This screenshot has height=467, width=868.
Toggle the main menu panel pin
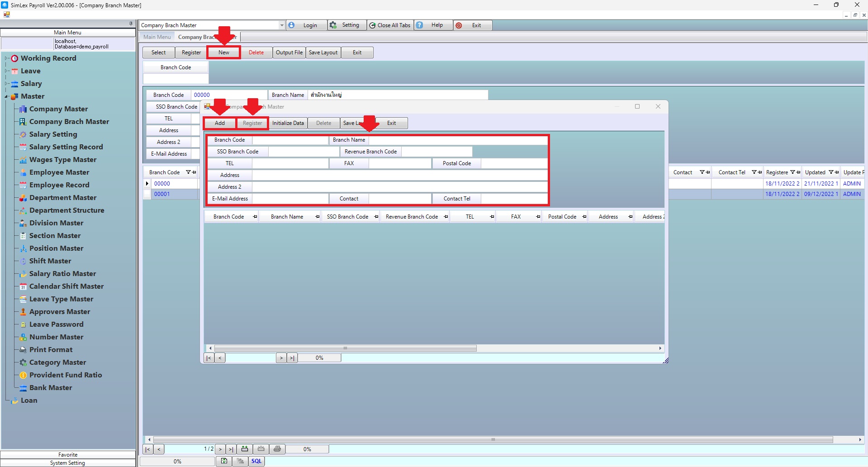click(131, 24)
